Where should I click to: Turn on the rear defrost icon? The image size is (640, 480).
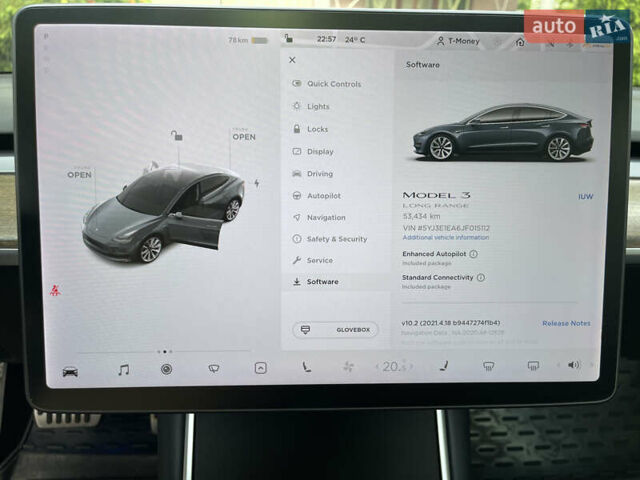coord(533,366)
